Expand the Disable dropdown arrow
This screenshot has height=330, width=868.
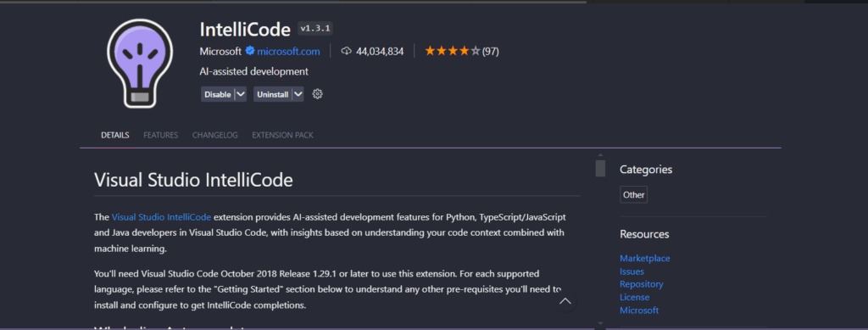click(240, 94)
